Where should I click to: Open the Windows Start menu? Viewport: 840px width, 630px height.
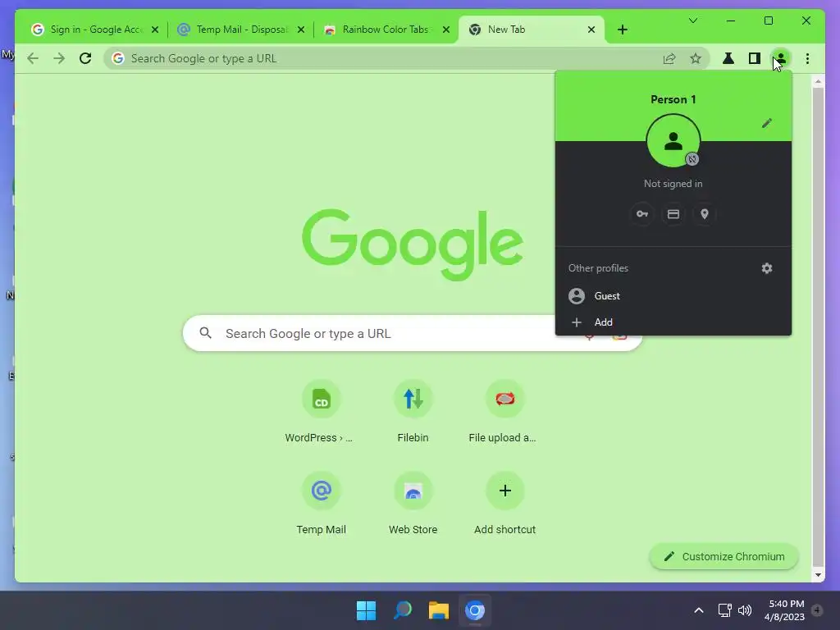point(367,610)
